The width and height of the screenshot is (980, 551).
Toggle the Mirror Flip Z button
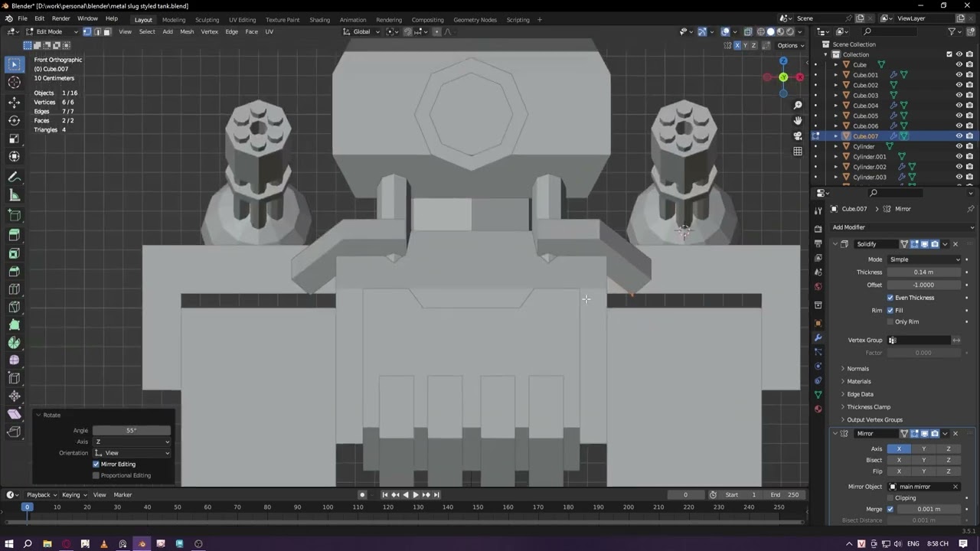coord(948,471)
